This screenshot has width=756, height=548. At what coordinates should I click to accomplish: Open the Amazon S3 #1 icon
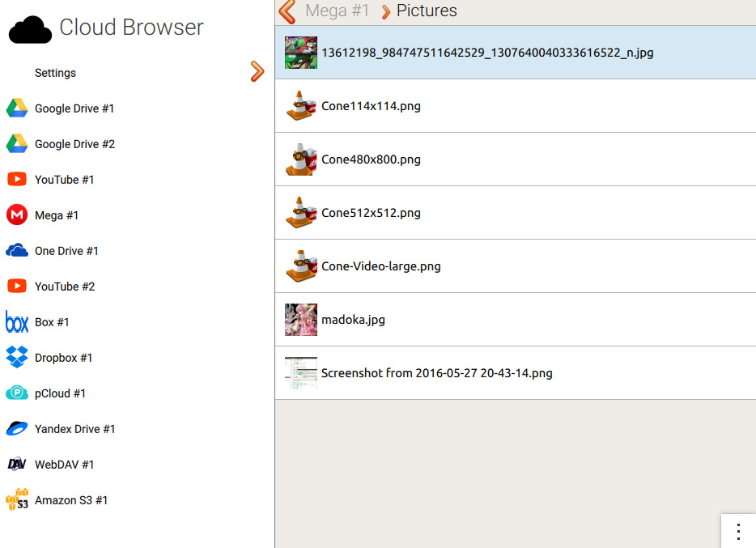[x=17, y=499]
